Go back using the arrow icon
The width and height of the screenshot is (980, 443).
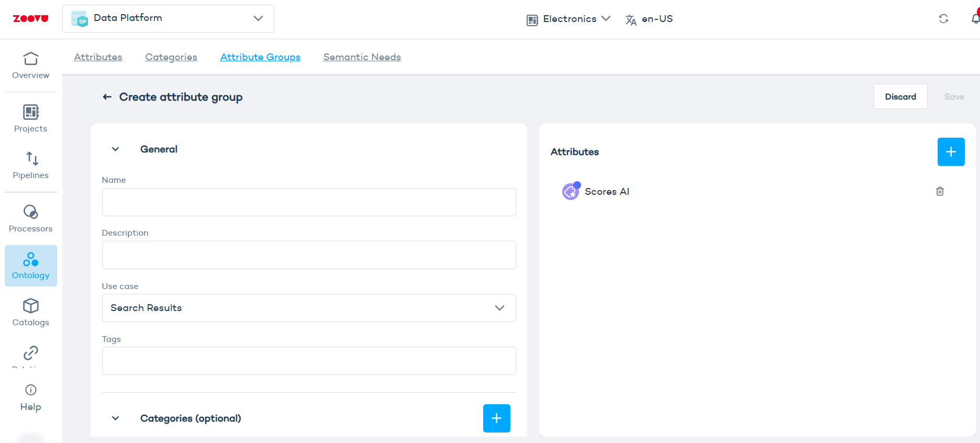click(107, 97)
